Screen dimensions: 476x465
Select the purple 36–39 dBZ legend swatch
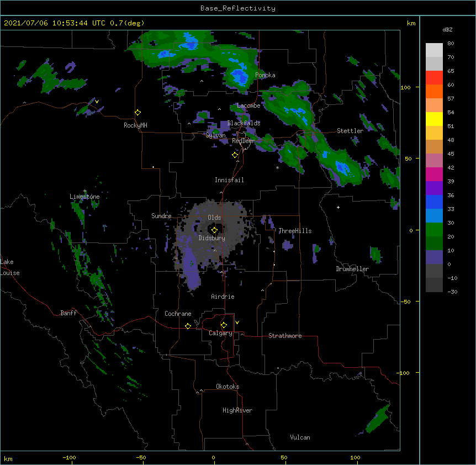[434, 188]
